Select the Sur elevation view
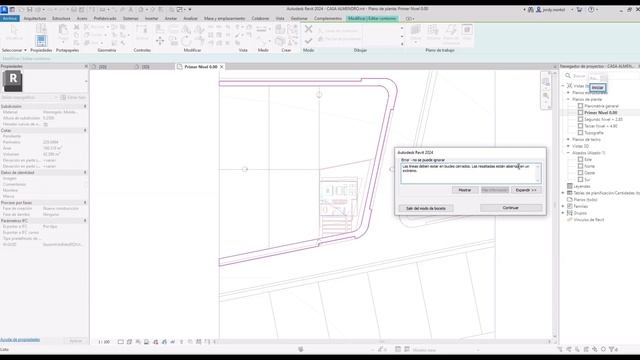The height and width of the screenshot is (360, 640). coord(587,180)
